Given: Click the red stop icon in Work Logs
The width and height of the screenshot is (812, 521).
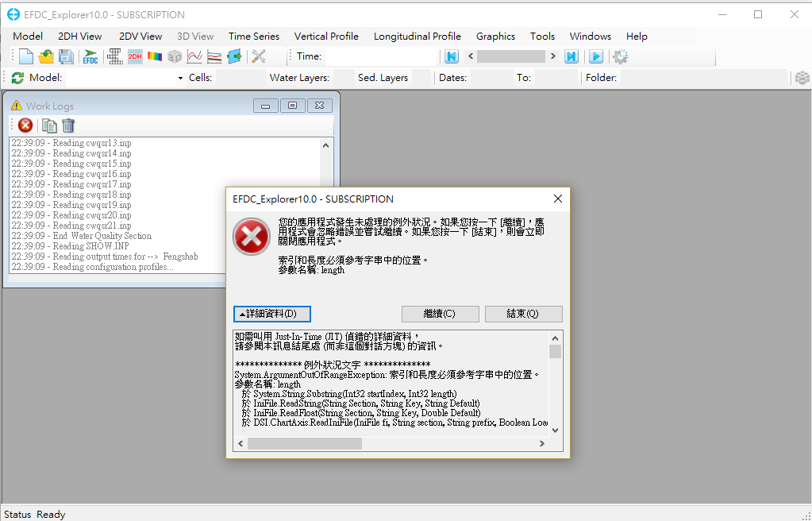Looking at the screenshot, I should pos(25,125).
